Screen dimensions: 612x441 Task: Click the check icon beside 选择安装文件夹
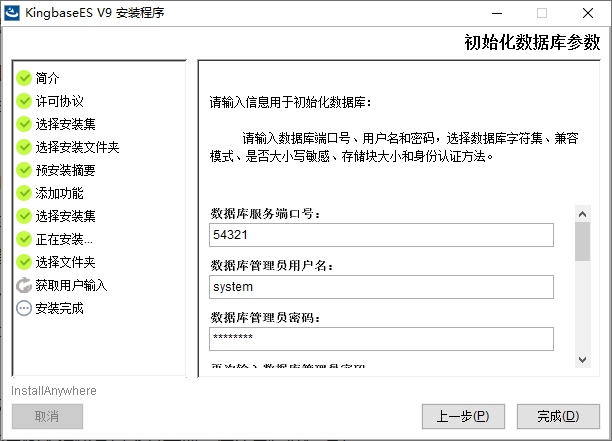24,147
